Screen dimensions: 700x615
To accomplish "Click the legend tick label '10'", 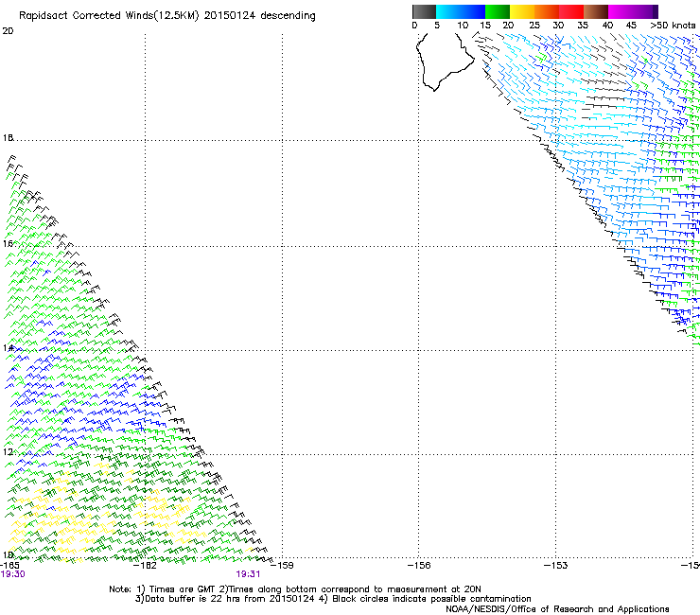I will [463, 25].
